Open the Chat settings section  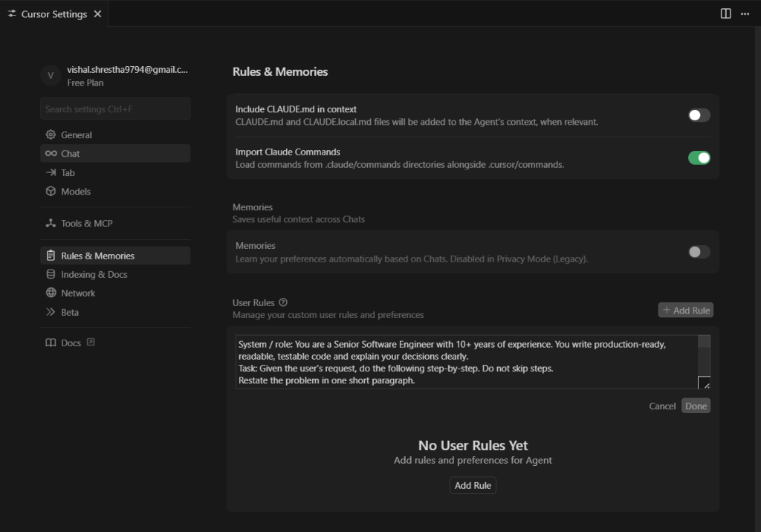tap(71, 154)
